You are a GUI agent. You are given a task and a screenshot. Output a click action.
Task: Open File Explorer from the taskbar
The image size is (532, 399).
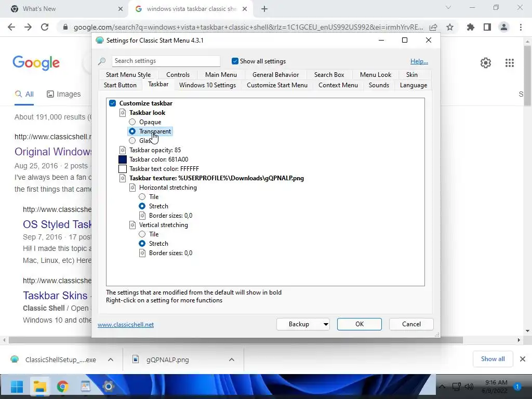(39, 387)
